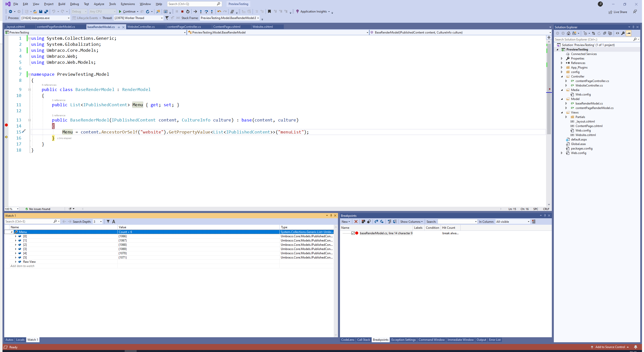Screen dimensions: 644x352
Task: Expand the References node in Solution Explorer
Action: (x=562, y=63)
